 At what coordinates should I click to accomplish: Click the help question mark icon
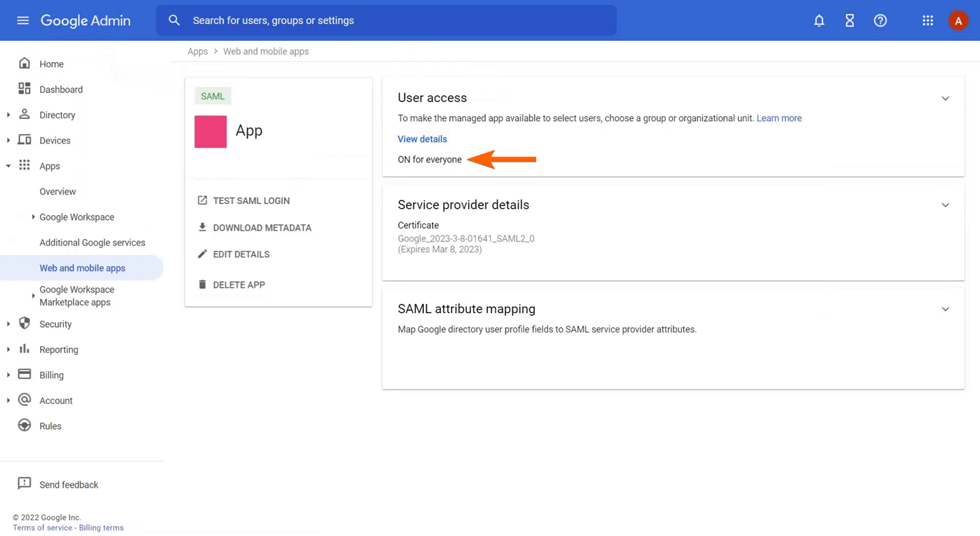[880, 20]
